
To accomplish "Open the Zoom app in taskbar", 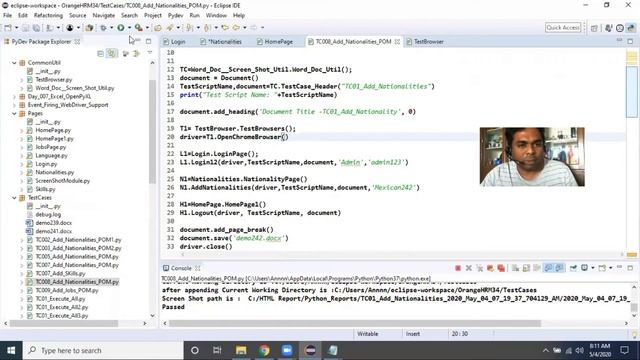I will [287, 350].
